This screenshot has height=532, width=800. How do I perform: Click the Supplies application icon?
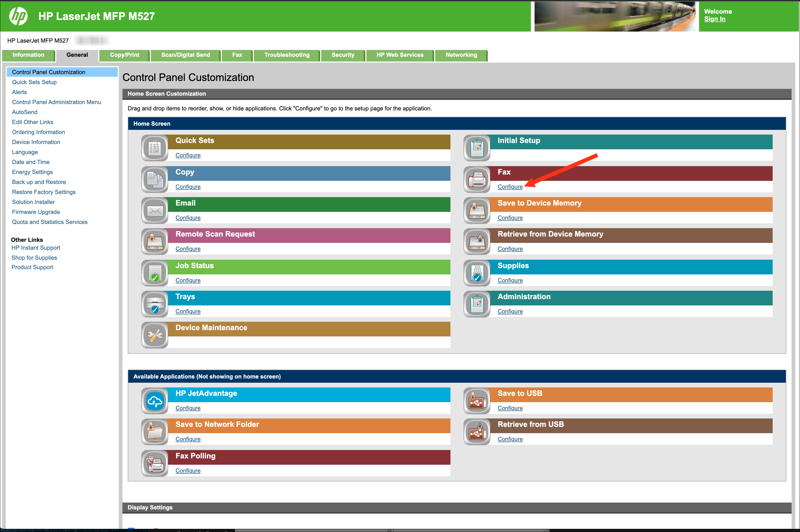click(477, 273)
